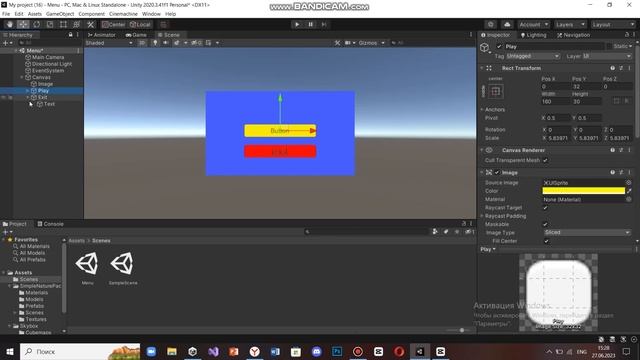Select EventSystem in Hierarchy
Image resolution: width=640 pixels, height=360 pixels.
coord(48,71)
